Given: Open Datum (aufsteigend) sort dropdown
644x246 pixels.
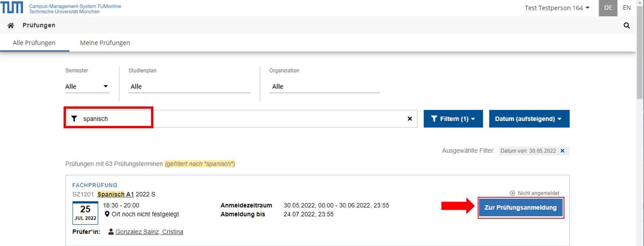Looking at the screenshot, I should (x=529, y=119).
